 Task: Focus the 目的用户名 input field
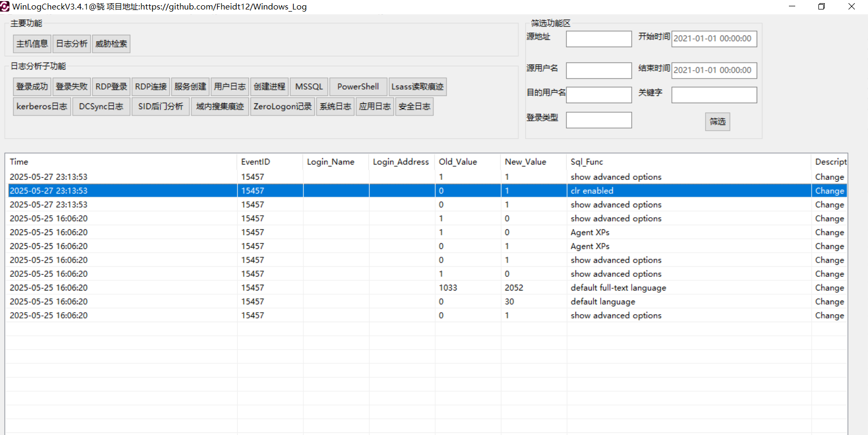click(x=599, y=95)
